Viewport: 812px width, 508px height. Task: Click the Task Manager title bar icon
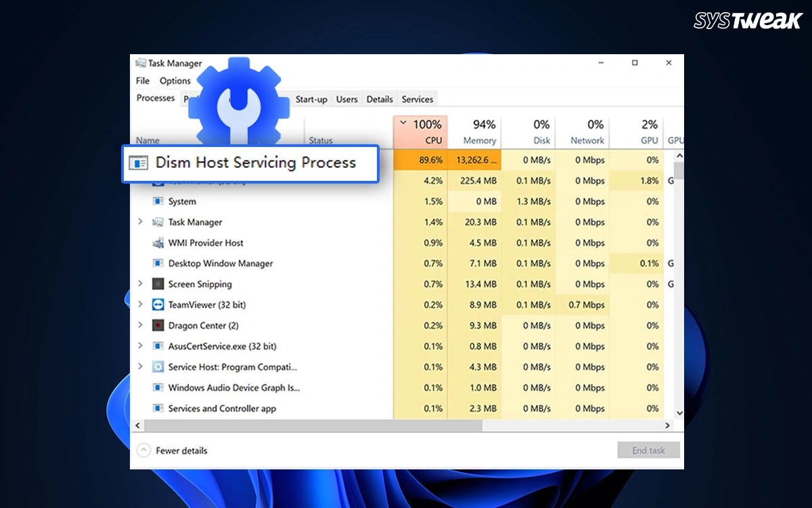[140, 62]
